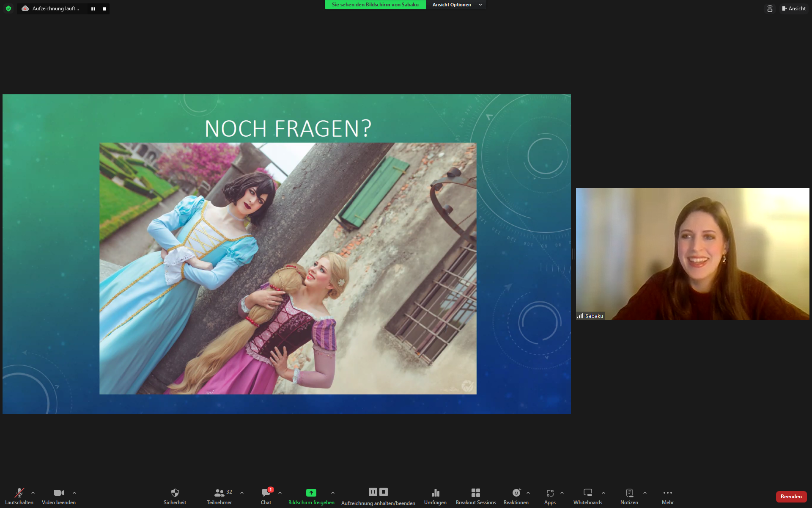Click the green encryption shield icon

click(x=8, y=8)
